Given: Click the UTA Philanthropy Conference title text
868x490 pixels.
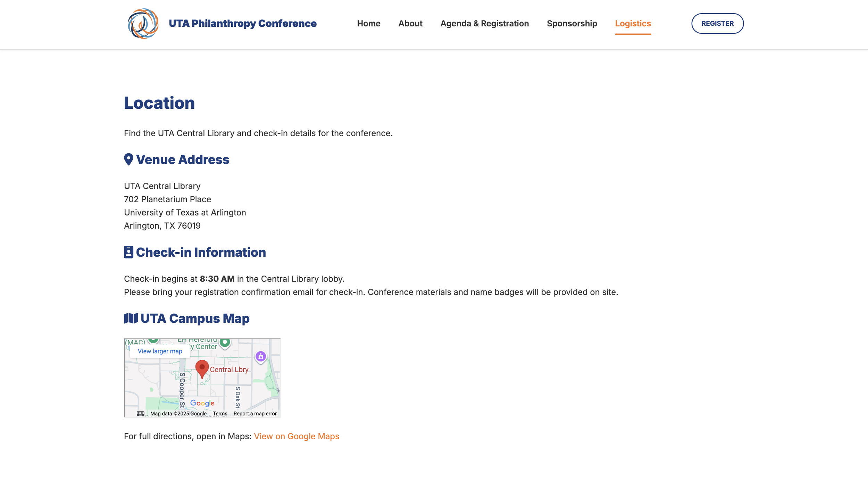Looking at the screenshot, I should click(x=242, y=23).
